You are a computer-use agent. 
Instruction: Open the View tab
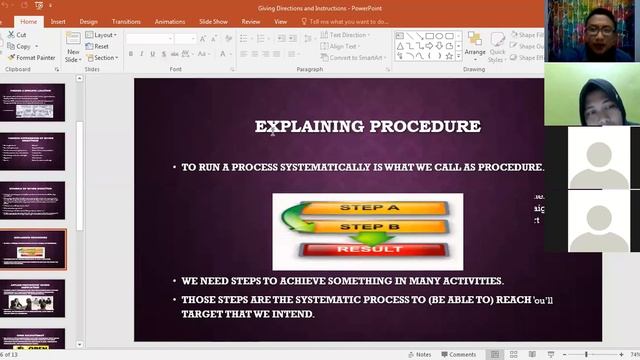coord(280,22)
